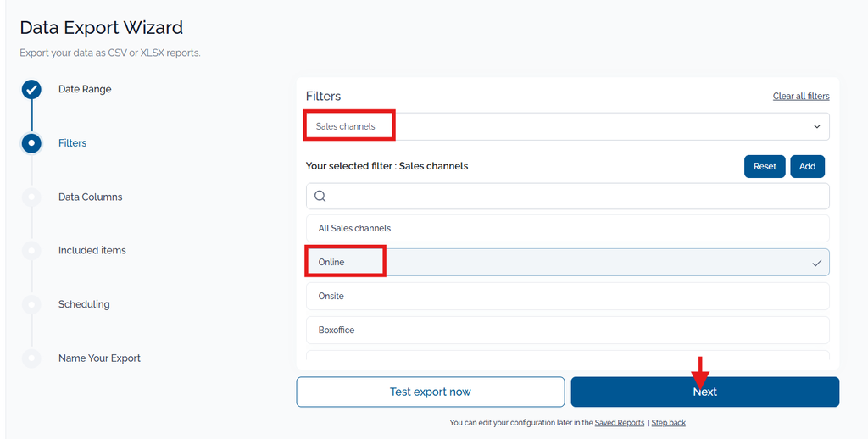Click the Filters active step circle
This screenshot has height=439, width=868.
click(x=31, y=143)
